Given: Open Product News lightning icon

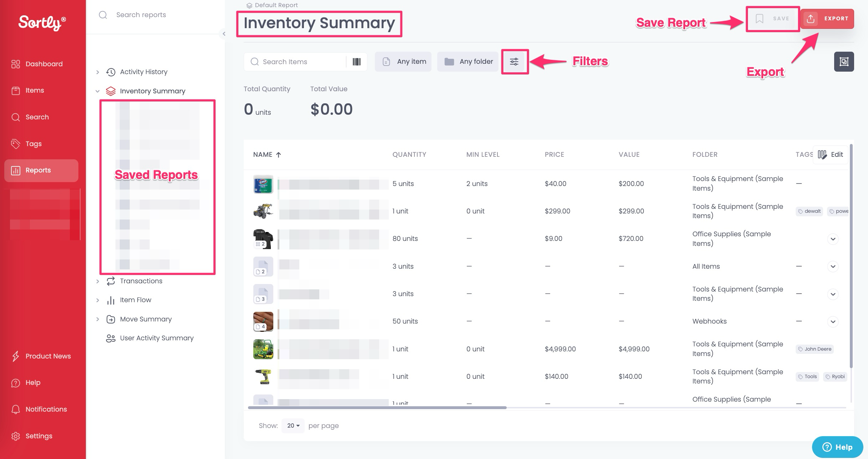Looking at the screenshot, I should [x=15, y=356].
